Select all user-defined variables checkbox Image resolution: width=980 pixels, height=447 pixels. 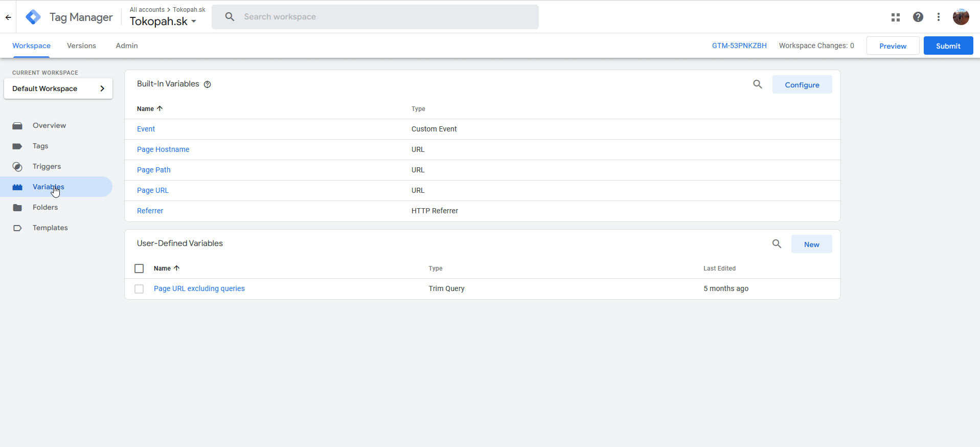[x=139, y=268]
